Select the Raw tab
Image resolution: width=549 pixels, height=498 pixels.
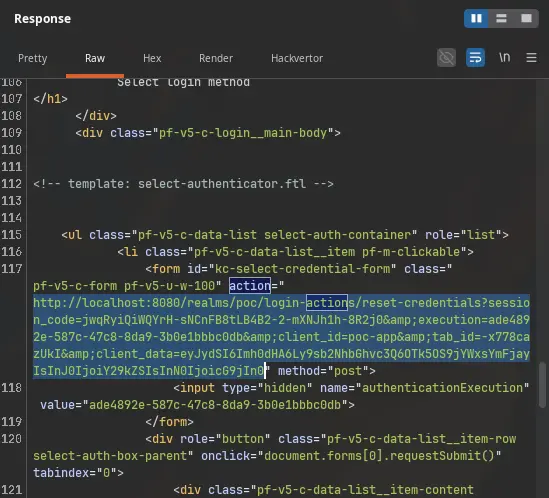click(x=95, y=58)
